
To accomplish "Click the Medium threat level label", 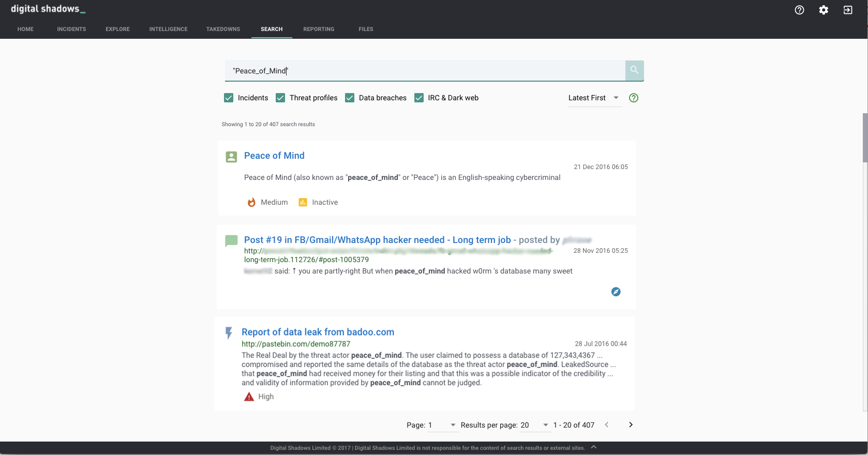I will point(274,202).
